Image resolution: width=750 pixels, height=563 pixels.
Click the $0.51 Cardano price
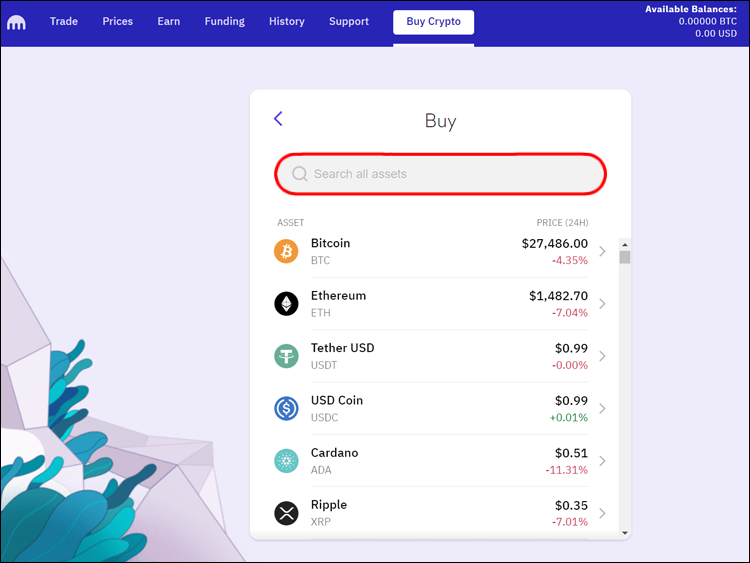(x=571, y=453)
